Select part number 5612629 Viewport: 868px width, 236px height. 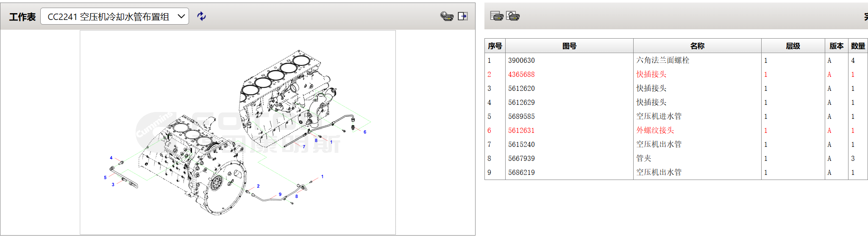[x=521, y=102]
